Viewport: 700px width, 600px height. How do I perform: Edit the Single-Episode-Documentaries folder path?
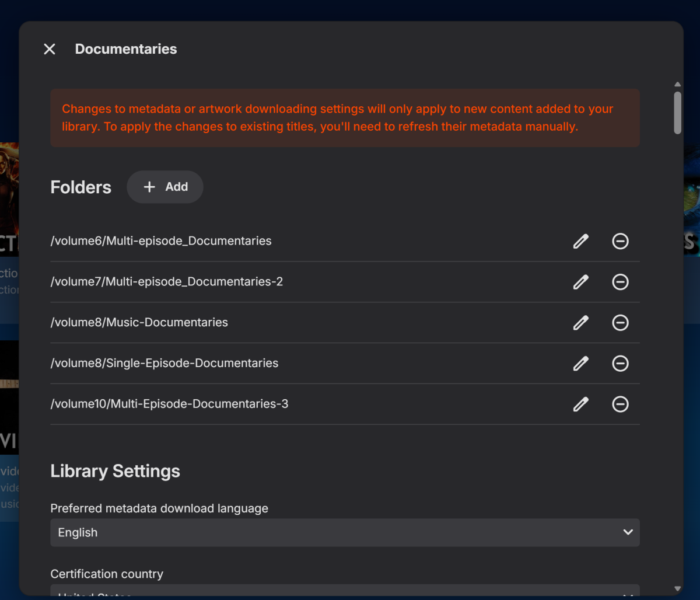580,364
